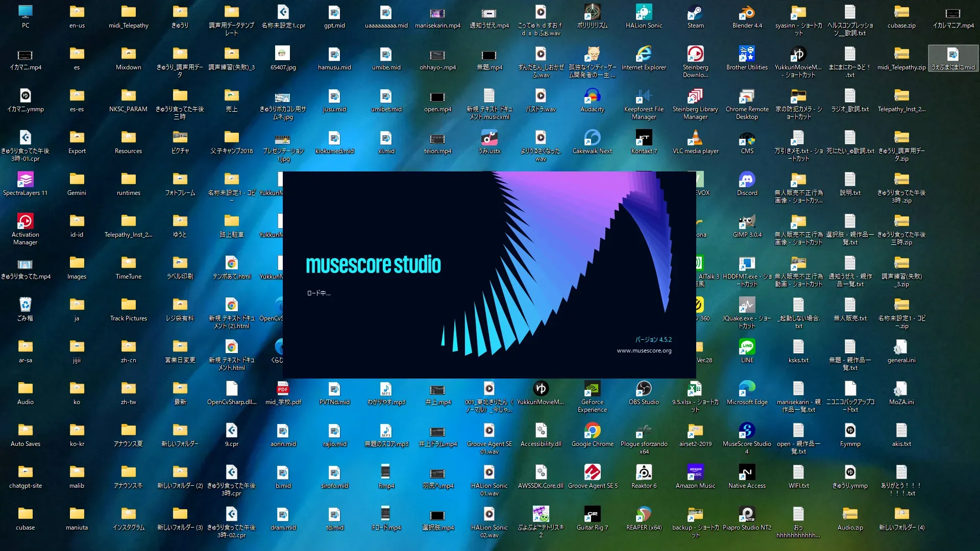This screenshot has height=551, width=980.
Task: Click the Discord desktop icon
Action: point(747,180)
